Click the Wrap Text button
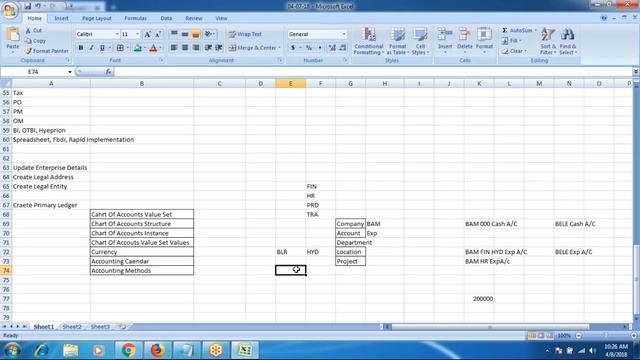 click(x=245, y=34)
